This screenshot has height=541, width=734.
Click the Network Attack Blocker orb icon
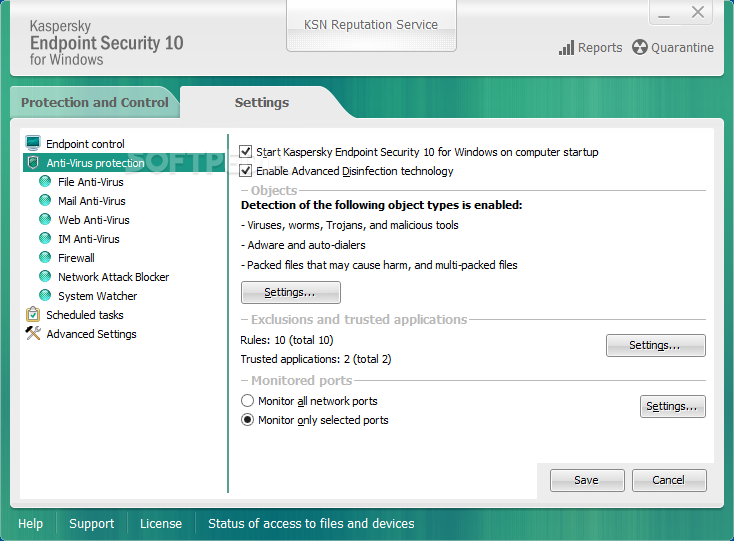(45, 277)
